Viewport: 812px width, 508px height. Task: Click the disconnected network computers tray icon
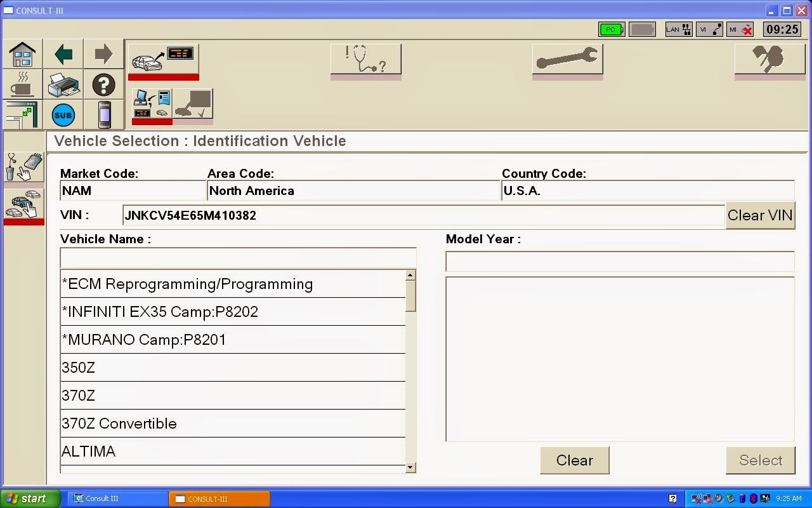pyautogui.click(x=708, y=498)
